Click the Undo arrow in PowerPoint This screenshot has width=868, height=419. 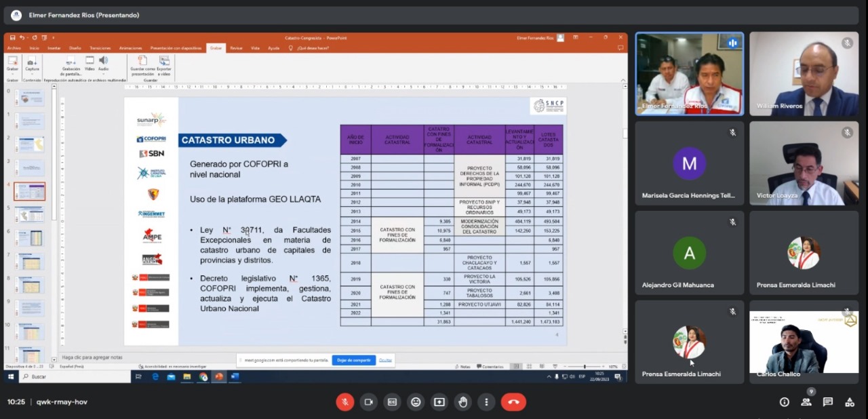22,38
